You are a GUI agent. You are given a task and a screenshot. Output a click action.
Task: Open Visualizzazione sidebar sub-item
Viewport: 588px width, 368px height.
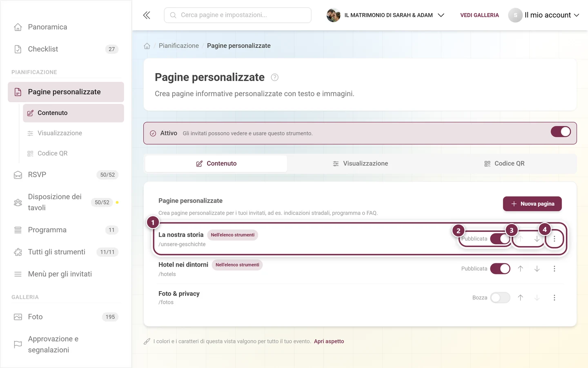[73, 133]
